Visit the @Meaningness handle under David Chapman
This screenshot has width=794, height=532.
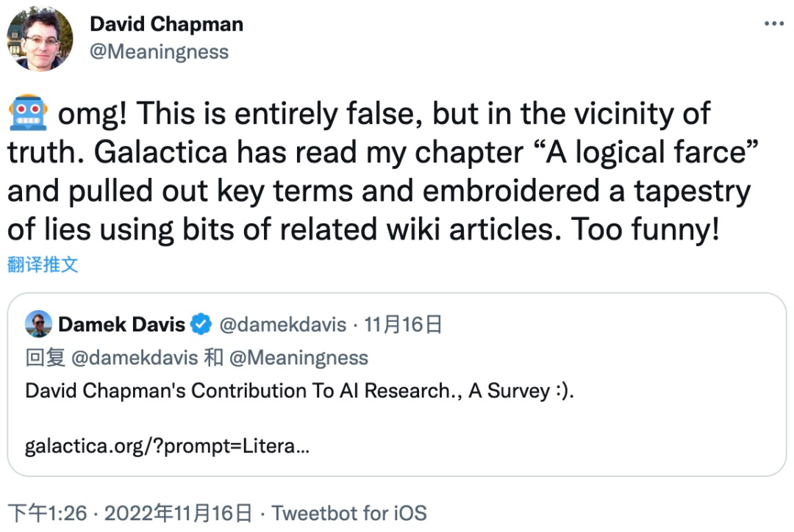point(159,51)
